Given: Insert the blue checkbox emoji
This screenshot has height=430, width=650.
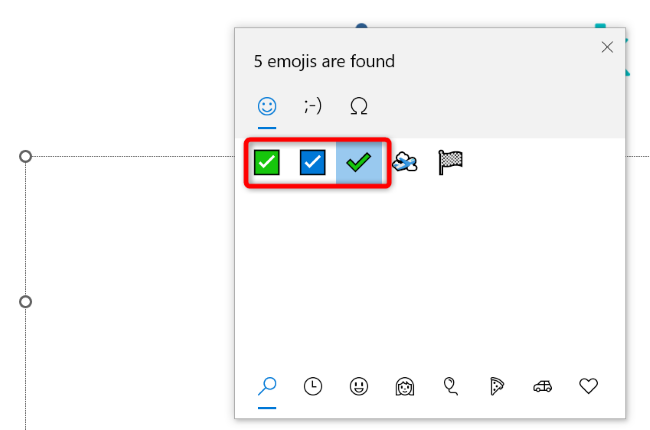Looking at the screenshot, I should [312, 162].
